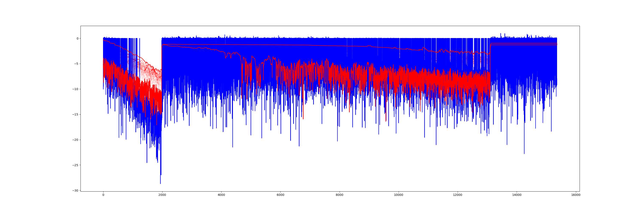Click the x-axis tick label 4000

pos(221,195)
